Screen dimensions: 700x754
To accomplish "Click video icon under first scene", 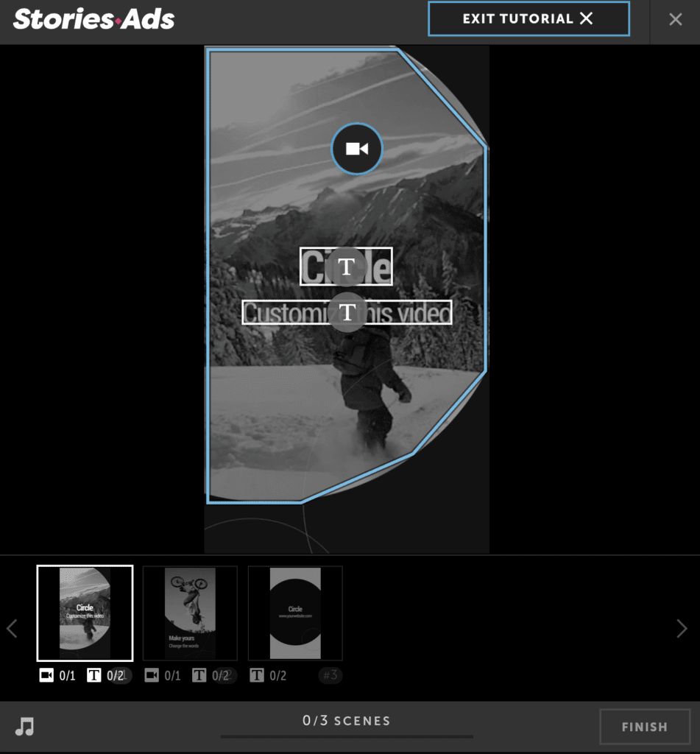I will [46, 675].
